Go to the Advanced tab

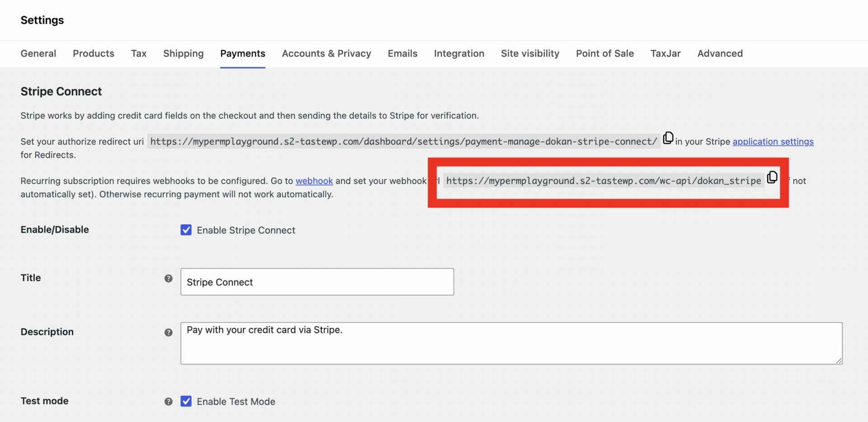pyautogui.click(x=720, y=53)
